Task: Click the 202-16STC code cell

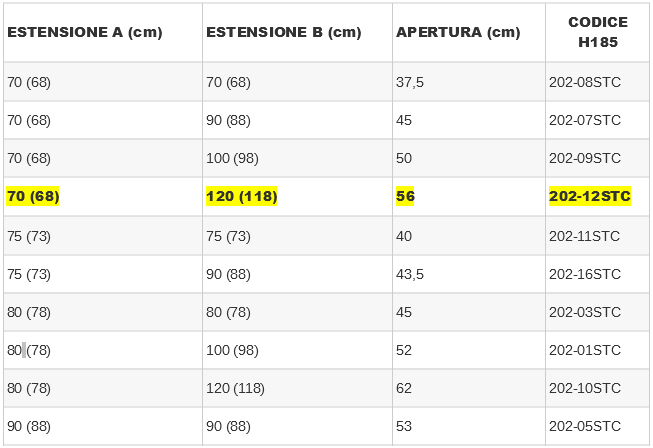Action: point(585,274)
